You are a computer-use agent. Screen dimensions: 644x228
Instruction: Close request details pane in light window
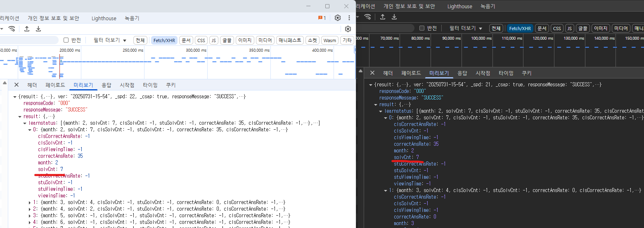(x=17, y=85)
